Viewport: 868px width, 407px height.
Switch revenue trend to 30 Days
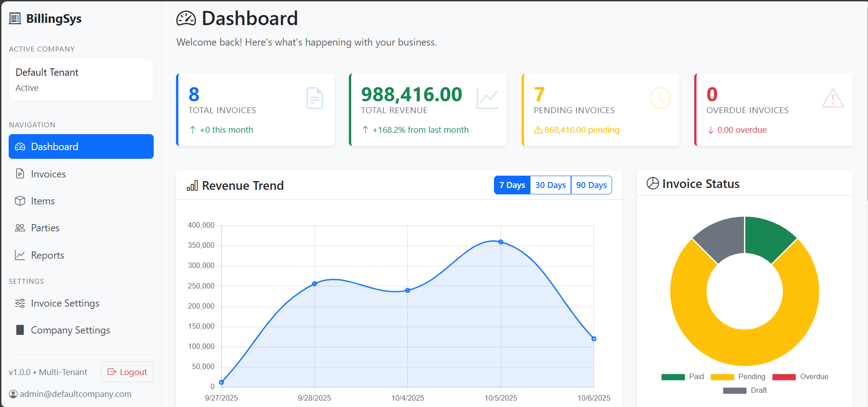[x=550, y=185]
